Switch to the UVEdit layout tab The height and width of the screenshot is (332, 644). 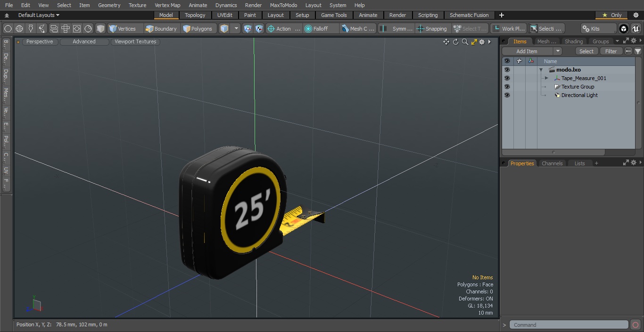[x=225, y=15]
